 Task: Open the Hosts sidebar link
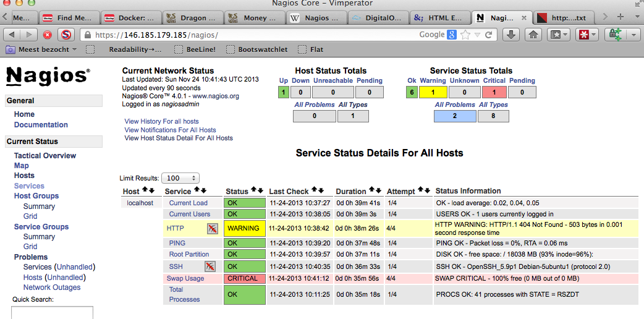click(x=24, y=176)
